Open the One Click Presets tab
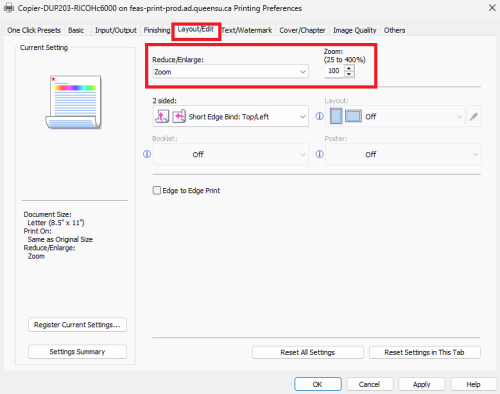This screenshot has height=394, width=500. 34,30
